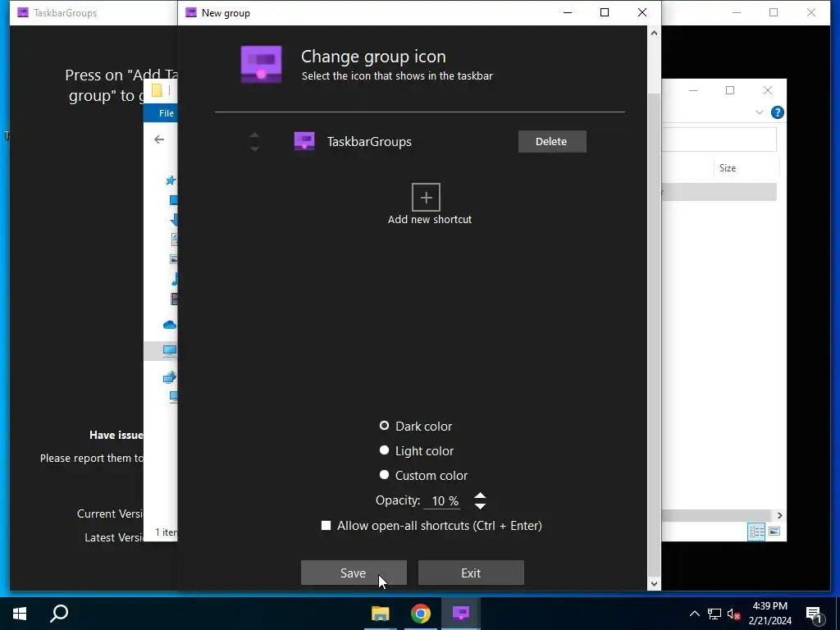Open the Windows Start menu
This screenshot has height=630, width=840.
coord(20,614)
